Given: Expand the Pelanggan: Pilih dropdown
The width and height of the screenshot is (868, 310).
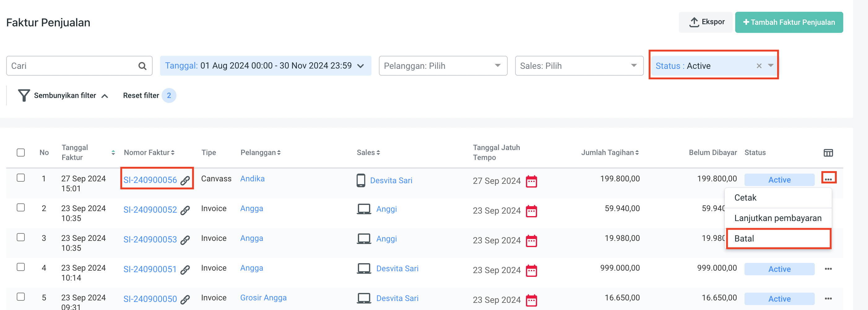Looking at the screenshot, I should pos(442,66).
